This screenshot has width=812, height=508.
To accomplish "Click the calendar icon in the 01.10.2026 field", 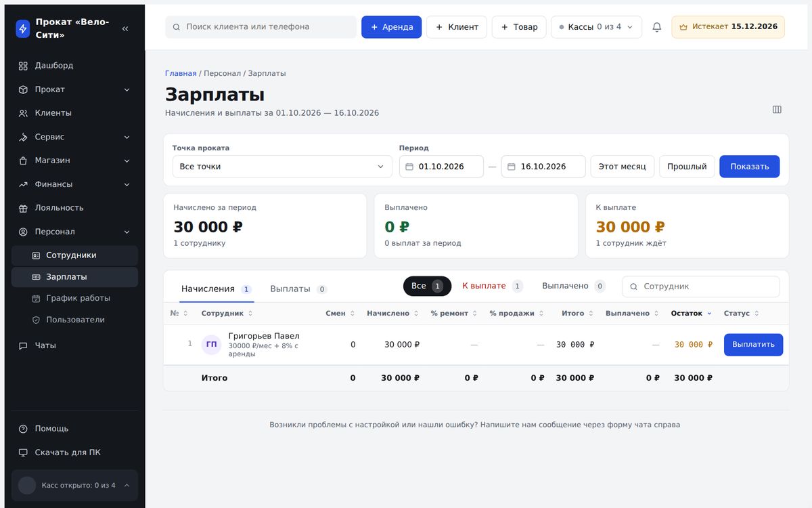I will coord(409,167).
